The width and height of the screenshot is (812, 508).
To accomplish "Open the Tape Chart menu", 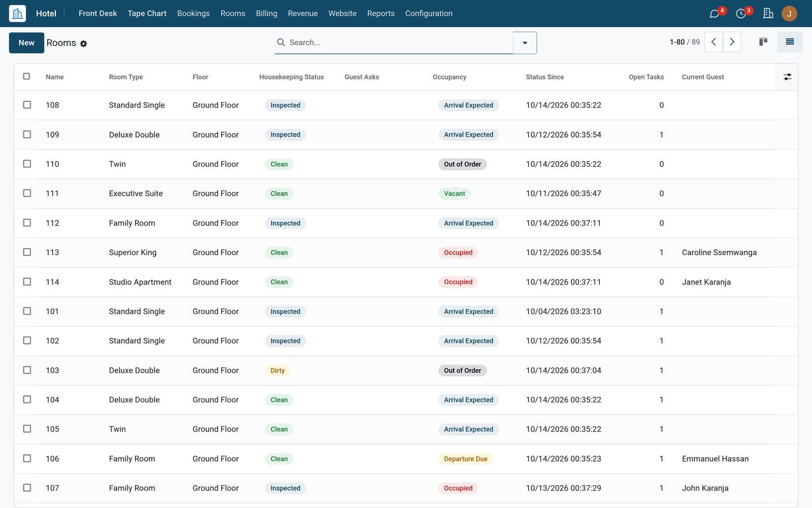I will point(147,13).
